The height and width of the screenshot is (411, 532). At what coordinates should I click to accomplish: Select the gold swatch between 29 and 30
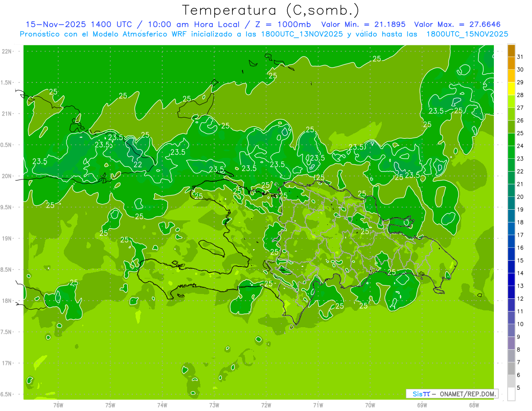pyautogui.click(x=511, y=76)
